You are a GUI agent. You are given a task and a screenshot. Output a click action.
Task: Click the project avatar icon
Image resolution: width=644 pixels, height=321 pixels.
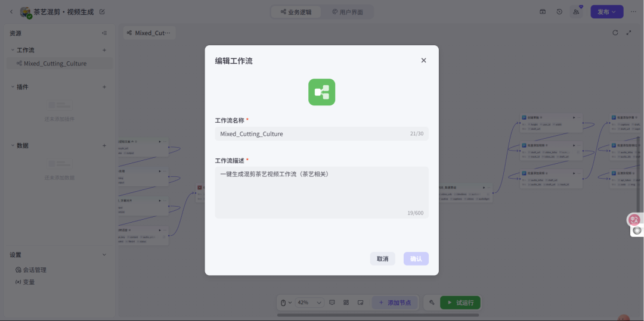(x=26, y=13)
